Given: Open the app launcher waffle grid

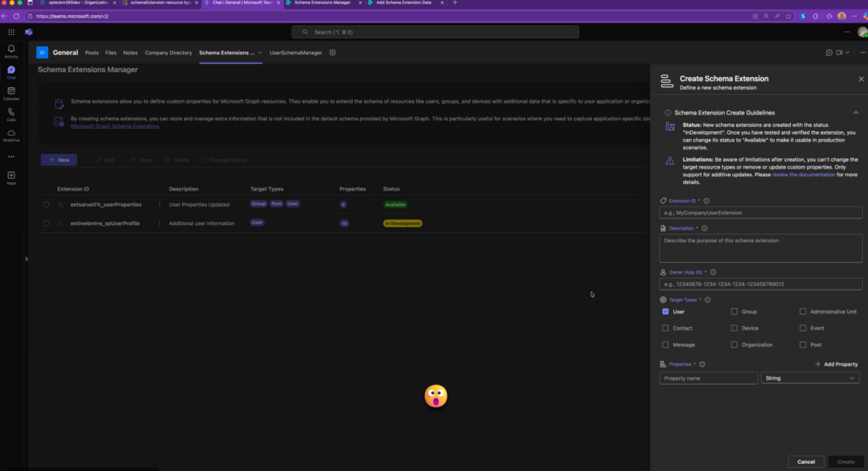Looking at the screenshot, I should click(x=11, y=32).
